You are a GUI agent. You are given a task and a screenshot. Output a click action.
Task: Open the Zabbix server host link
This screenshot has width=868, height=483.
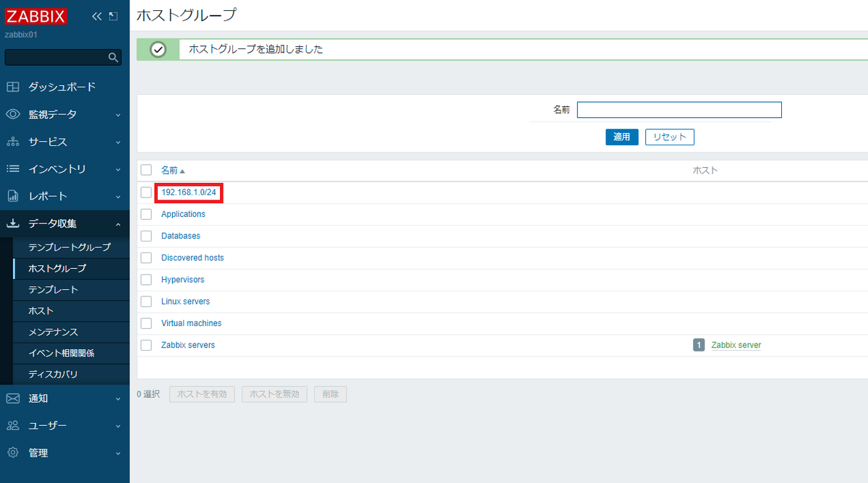736,345
